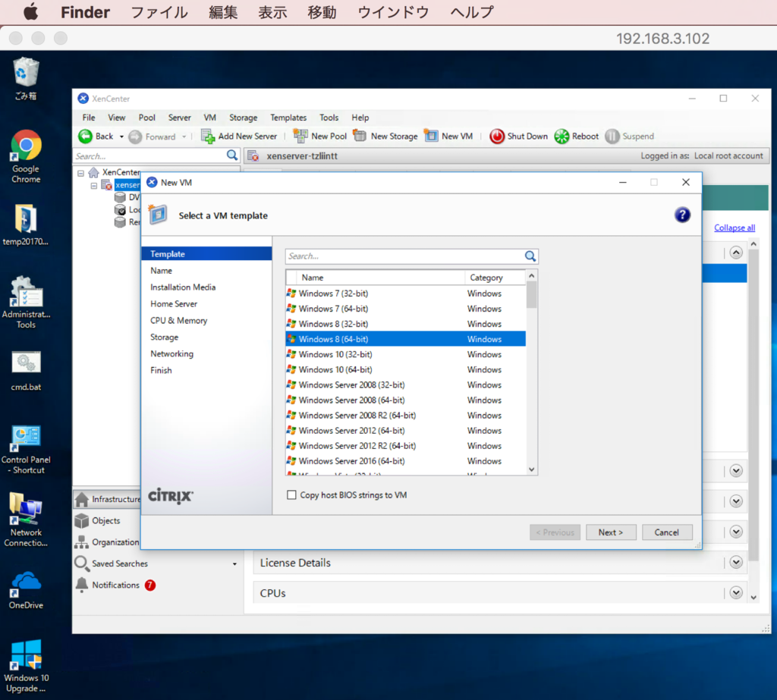The image size is (777, 700).
Task: Click the Notifications bell icon
Action: pyautogui.click(x=82, y=585)
